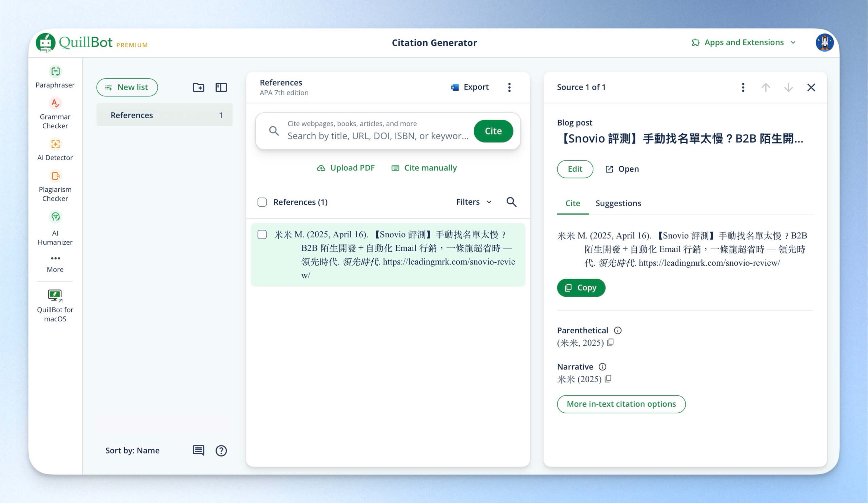Open Sort by: Name options
Screen dimensions: 868x503
click(132, 450)
